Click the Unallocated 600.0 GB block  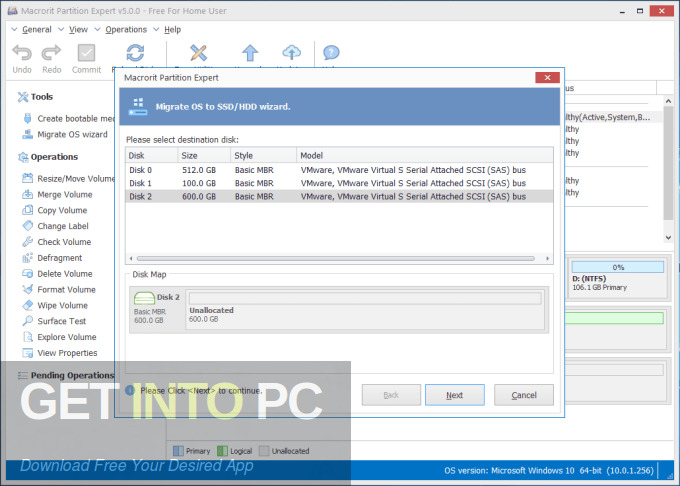(x=365, y=308)
